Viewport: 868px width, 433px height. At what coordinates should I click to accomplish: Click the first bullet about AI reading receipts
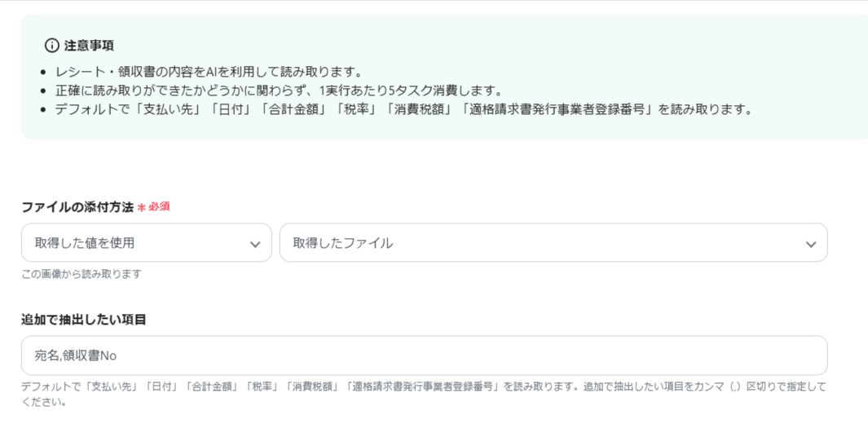pyautogui.click(x=209, y=72)
